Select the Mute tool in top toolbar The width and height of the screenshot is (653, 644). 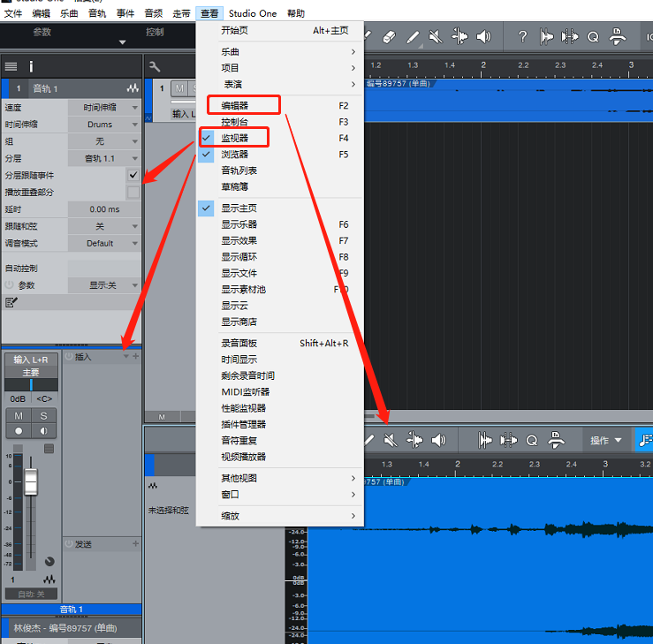[x=436, y=37]
